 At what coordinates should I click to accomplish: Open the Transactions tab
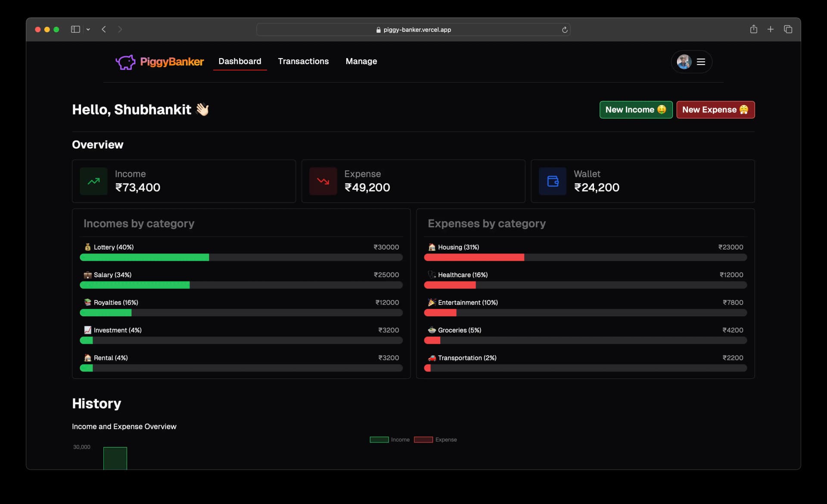point(303,61)
